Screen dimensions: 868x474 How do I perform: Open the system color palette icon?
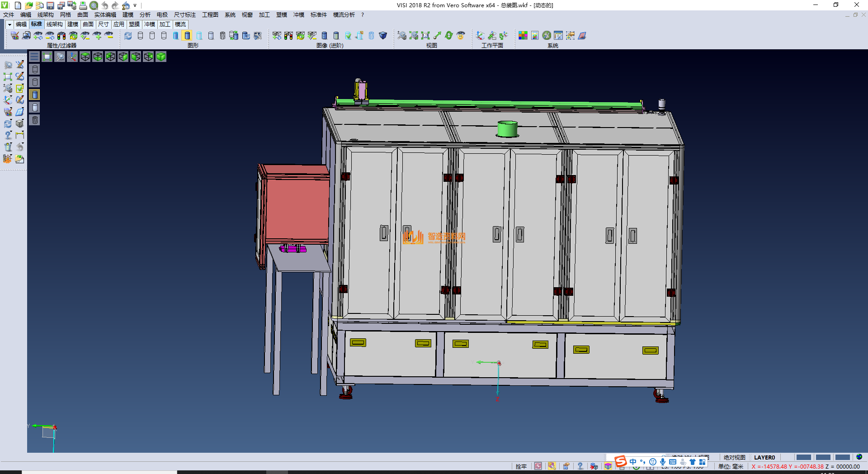[523, 35]
